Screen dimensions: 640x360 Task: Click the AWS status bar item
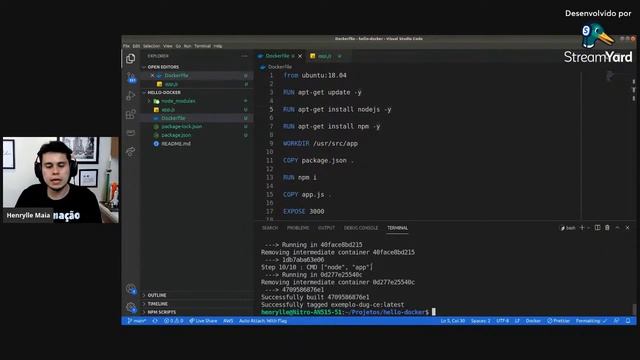coord(228,321)
